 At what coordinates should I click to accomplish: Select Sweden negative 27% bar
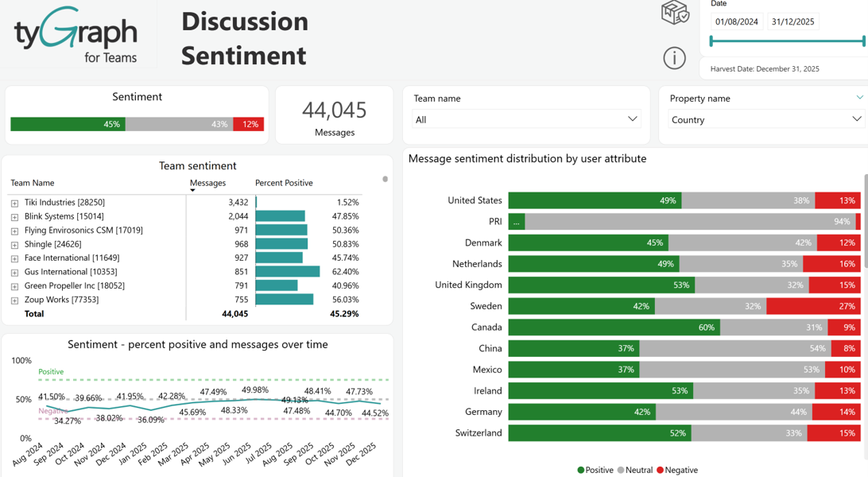(814, 306)
